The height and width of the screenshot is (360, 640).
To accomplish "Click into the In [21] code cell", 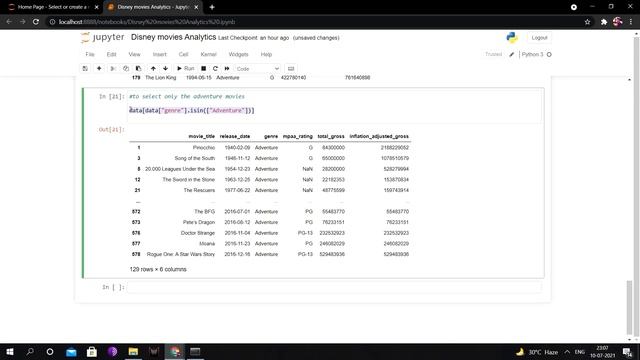I will pos(335,105).
